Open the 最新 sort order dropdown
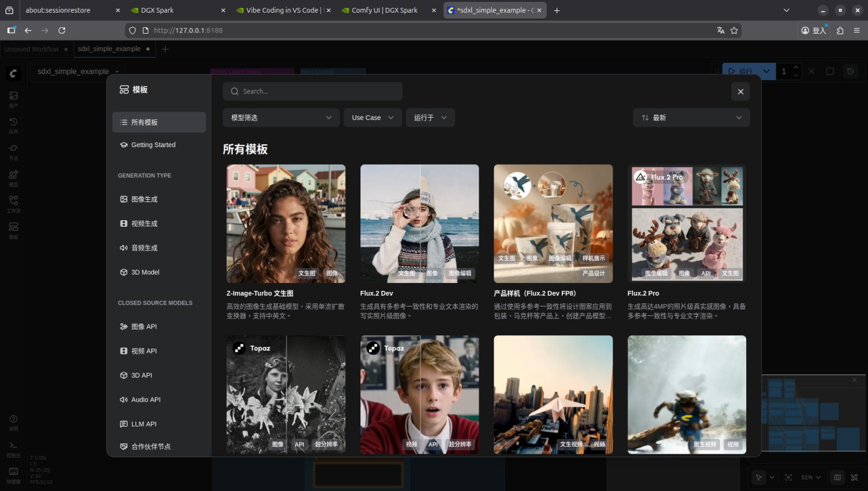868x491 pixels. (691, 118)
